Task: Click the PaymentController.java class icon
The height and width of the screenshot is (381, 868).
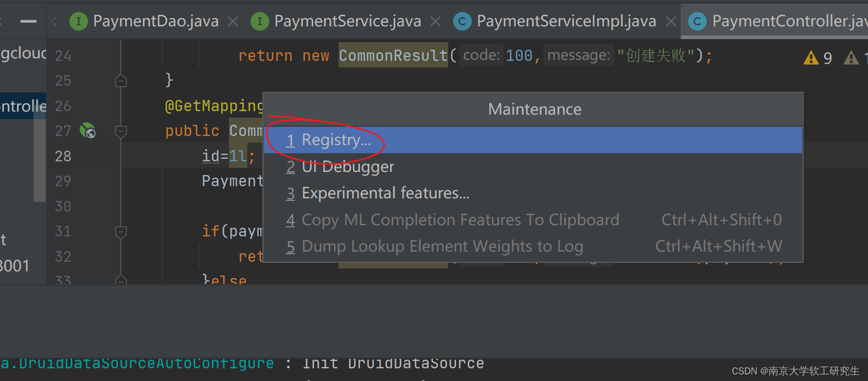Action: point(697,21)
